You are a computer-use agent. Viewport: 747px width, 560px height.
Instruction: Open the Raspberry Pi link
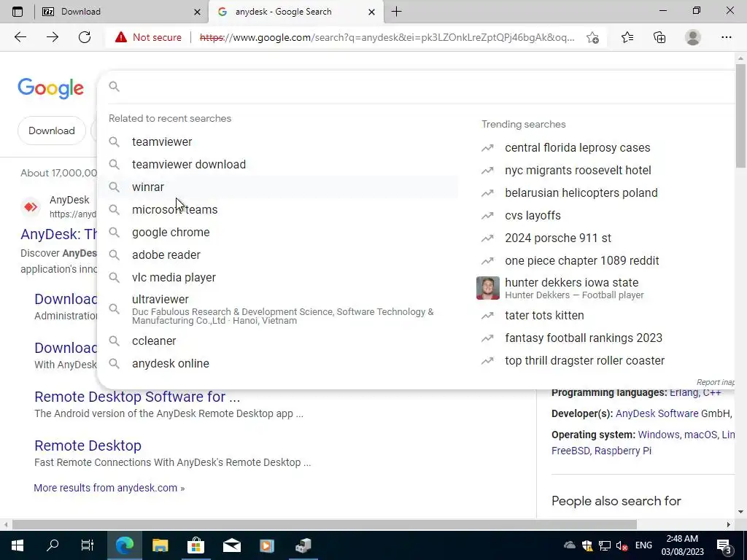623,451
